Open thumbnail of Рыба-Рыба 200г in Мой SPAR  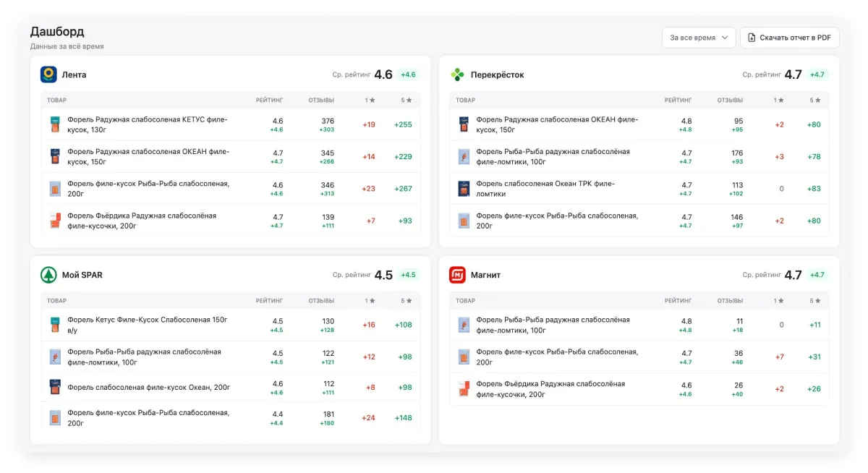pos(55,417)
